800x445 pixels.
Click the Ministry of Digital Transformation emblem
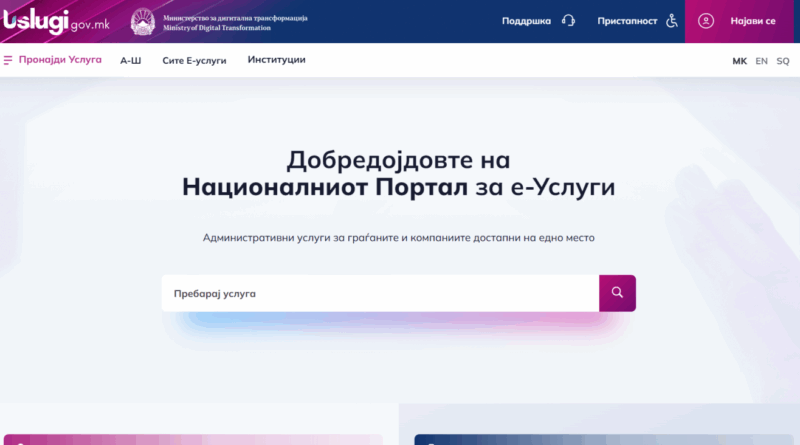[x=143, y=21]
